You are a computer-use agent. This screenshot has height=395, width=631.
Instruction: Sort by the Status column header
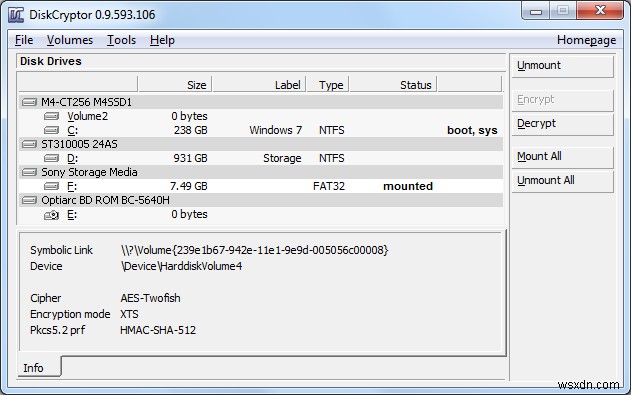[x=393, y=84]
